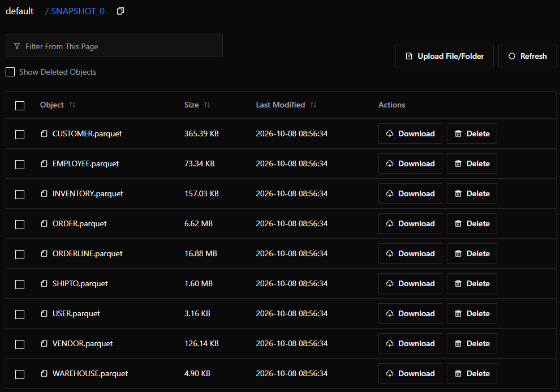Viewport: 560px width, 392px height.
Task: Download USER.parquet
Action: pos(410,313)
